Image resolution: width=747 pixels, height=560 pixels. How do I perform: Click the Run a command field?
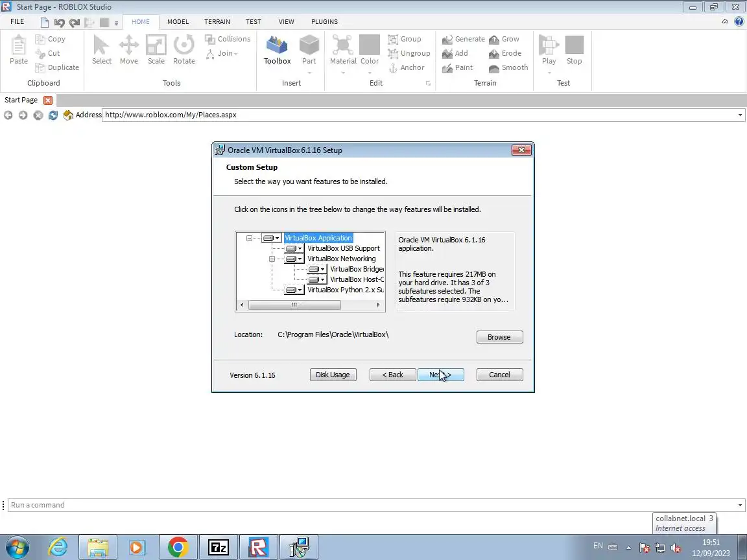[x=373, y=506]
